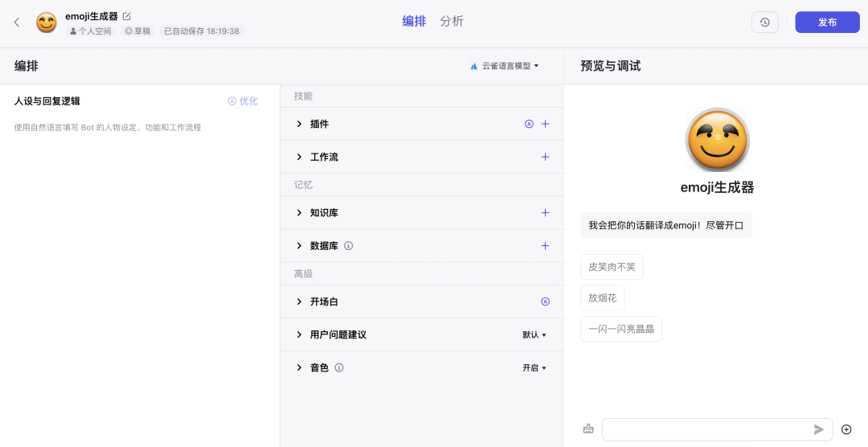Screen dimensions: 868x447
Task: Click the 记忆 section label
Action: (x=303, y=185)
